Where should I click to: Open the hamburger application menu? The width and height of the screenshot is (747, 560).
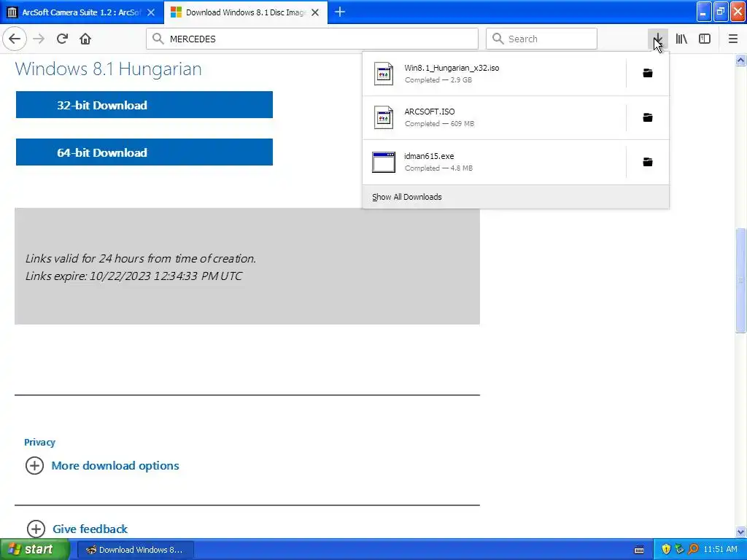tap(732, 39)
